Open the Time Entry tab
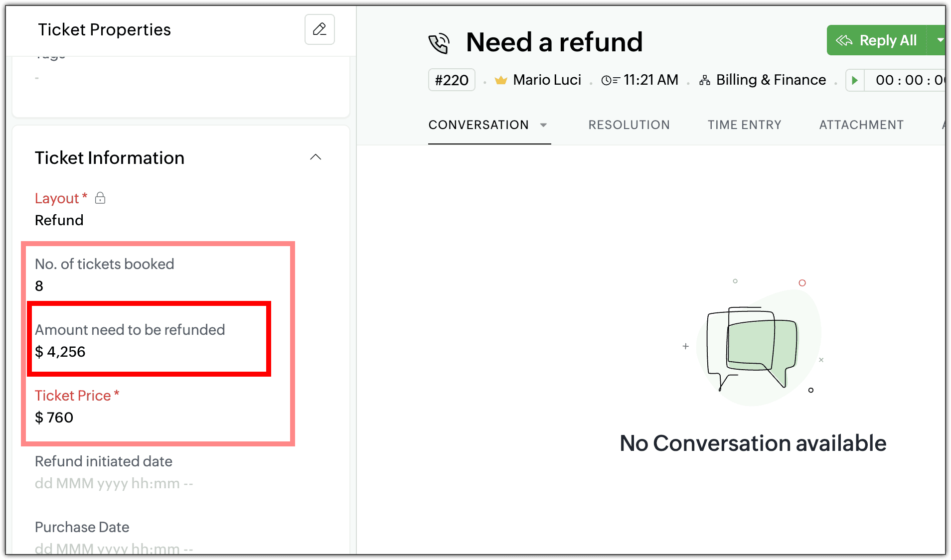951x560 pixels. tap(744, 125)
